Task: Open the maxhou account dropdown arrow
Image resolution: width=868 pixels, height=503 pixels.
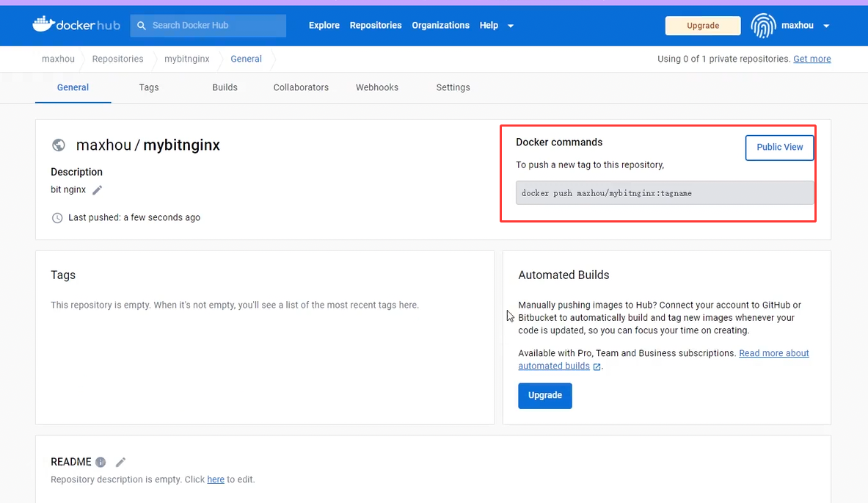Action: pyautogui.click(x=826, y=26)
